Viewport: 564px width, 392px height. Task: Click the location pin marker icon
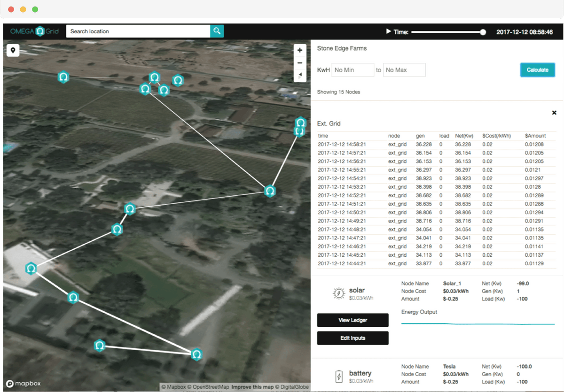(x=13, y=50)
